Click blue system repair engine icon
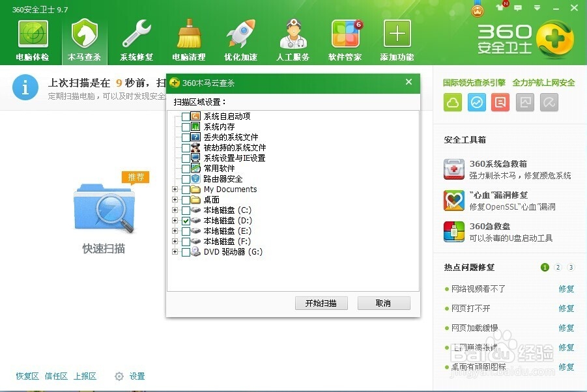Image resolution: width=587 pixels, height=392 pixels. (x=476, y=102)
